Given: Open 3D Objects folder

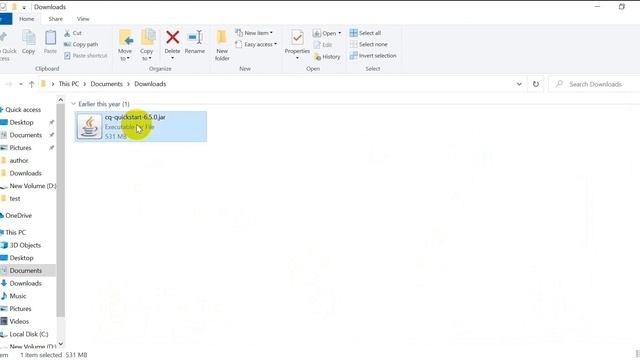Looking at the screenshot, I should (25, 245).
